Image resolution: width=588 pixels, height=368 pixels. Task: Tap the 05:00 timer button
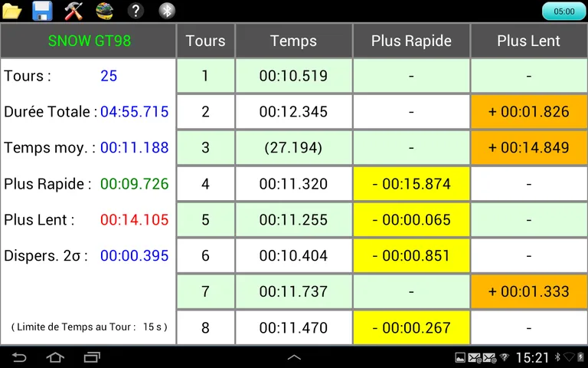pyautogui.click(x=564, y=11)
